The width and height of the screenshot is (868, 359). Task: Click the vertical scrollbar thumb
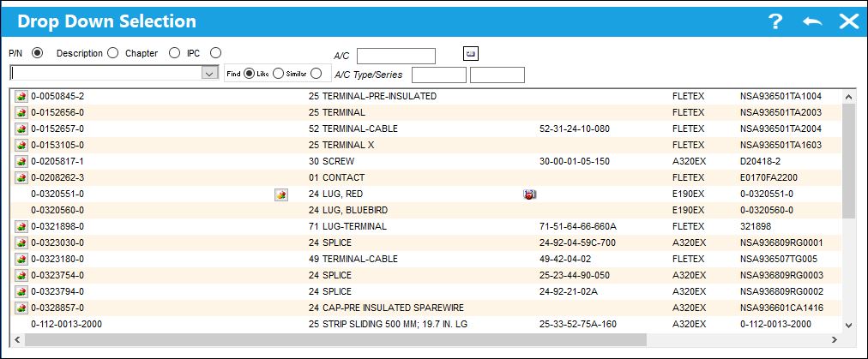(848, 161)
